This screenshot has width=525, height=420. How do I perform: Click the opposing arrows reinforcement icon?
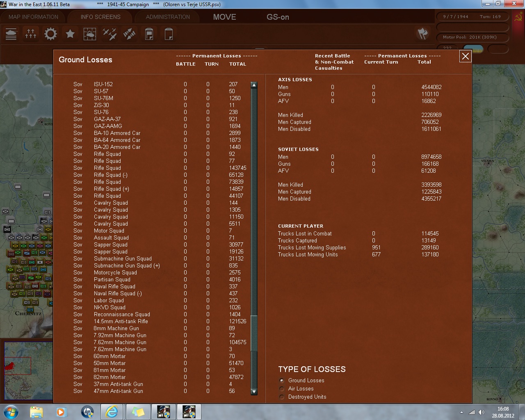[x=130, y=34]
